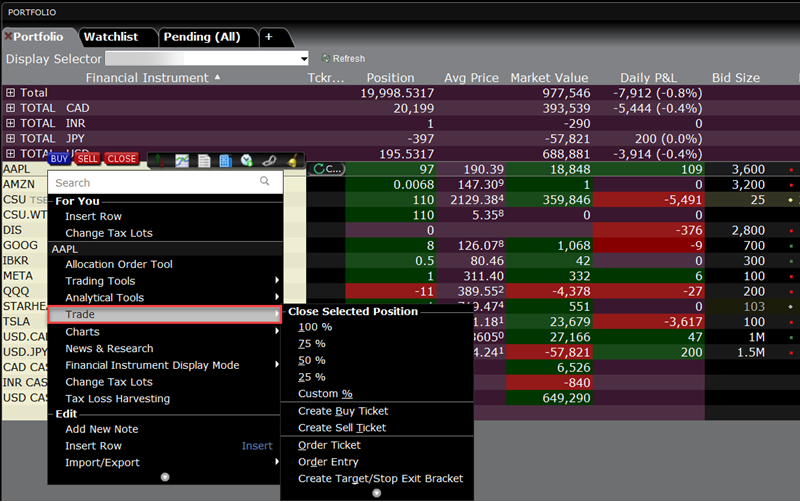Screen dimensions: 800x502
Task: Close 25 % of selected position
Action: [x=312, y=378]
